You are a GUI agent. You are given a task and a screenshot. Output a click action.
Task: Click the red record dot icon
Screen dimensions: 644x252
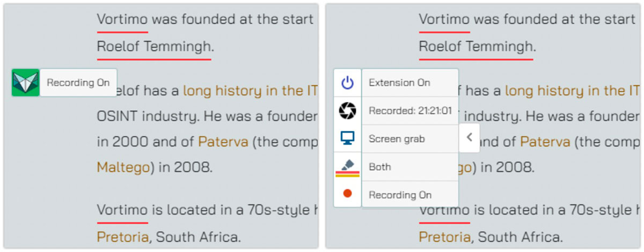click(348, 194)
